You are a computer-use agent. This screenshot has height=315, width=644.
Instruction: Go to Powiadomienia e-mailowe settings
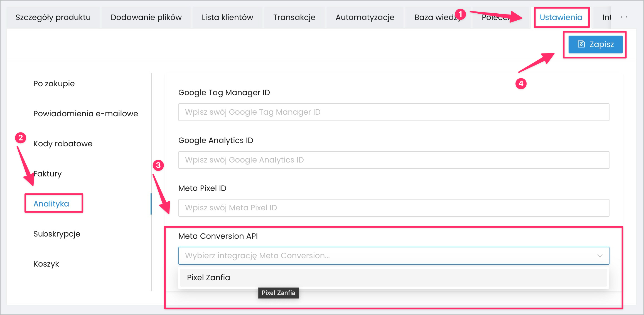[86, 114]
